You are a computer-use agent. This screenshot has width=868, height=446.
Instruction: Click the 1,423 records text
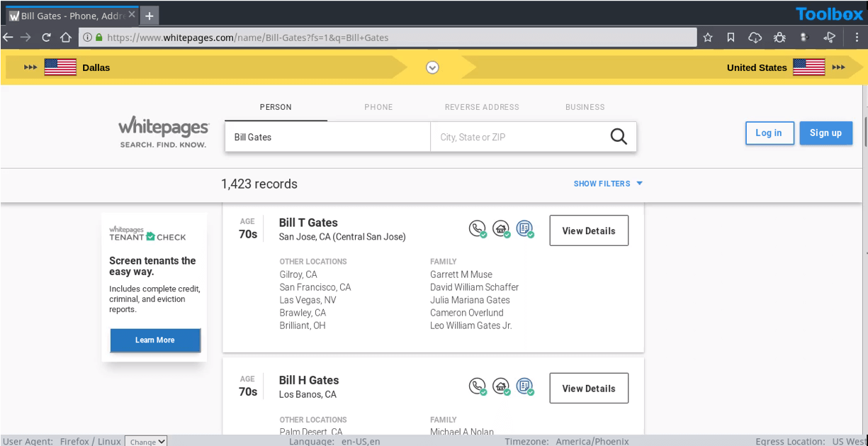tap(259, 184)
